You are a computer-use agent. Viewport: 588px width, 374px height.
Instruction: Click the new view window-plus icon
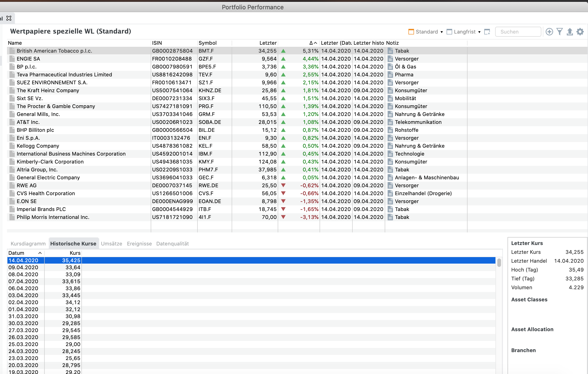[487, 32]
